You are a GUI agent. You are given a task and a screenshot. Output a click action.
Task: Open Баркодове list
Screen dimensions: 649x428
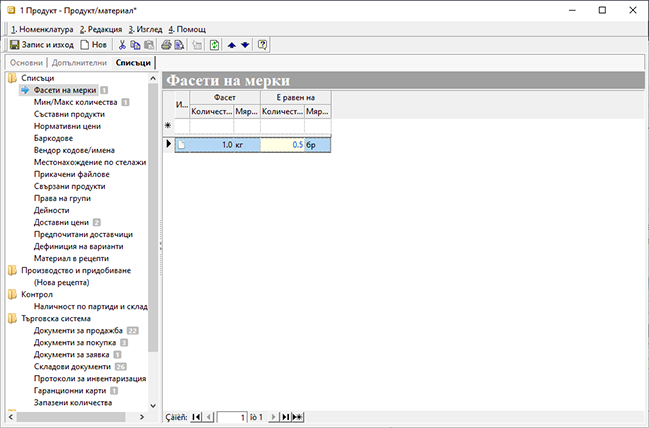tap(53, 138)
